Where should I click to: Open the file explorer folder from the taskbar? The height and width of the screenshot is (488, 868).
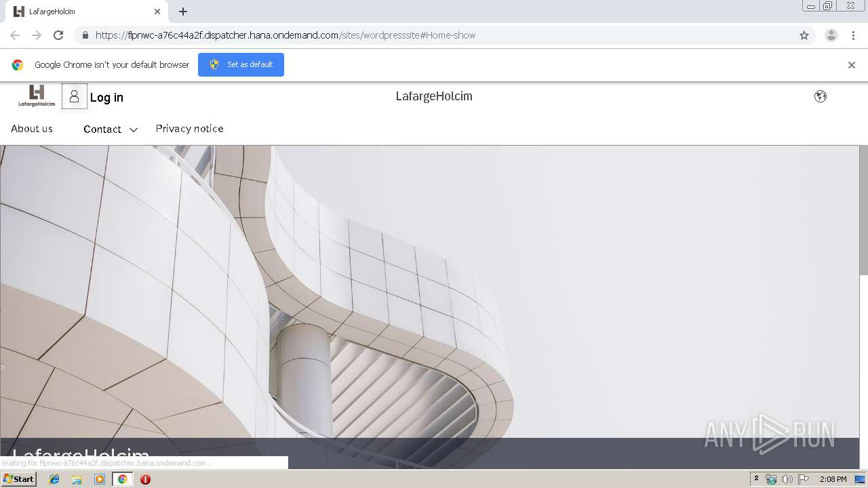point(77,479)
